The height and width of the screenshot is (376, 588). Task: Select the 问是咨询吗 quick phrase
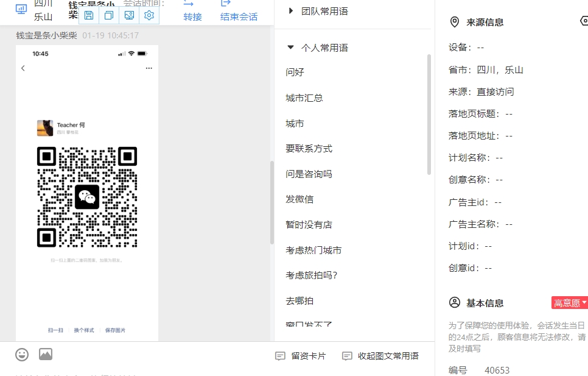309,174
